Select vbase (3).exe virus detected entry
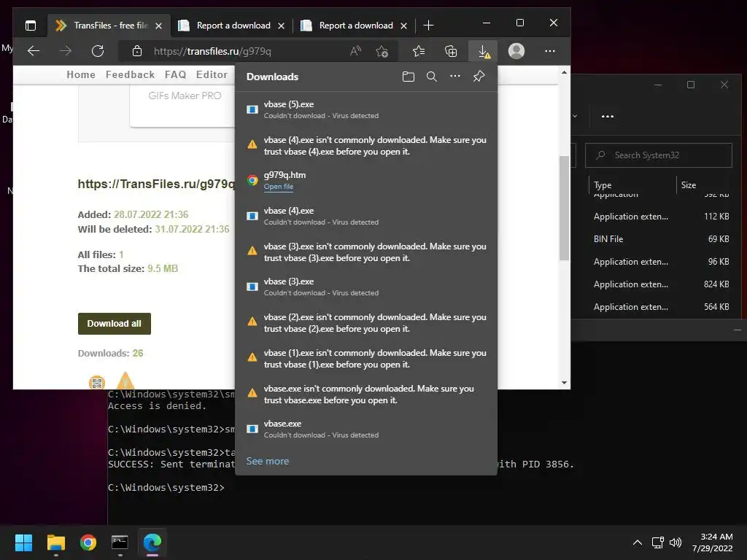This screenshot has width=747, height=560. point(366,287)
